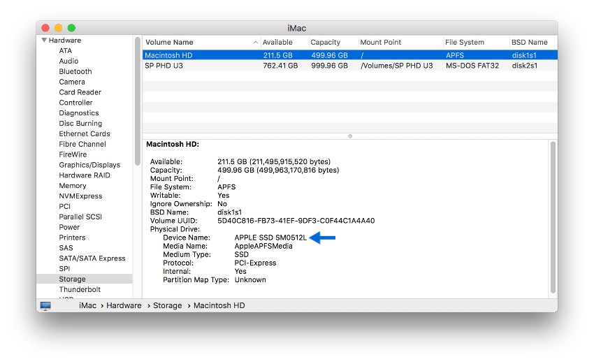Click the split pane divider handle dot
This screenshot has width=594, height=364.
click(x=350, y=136)
